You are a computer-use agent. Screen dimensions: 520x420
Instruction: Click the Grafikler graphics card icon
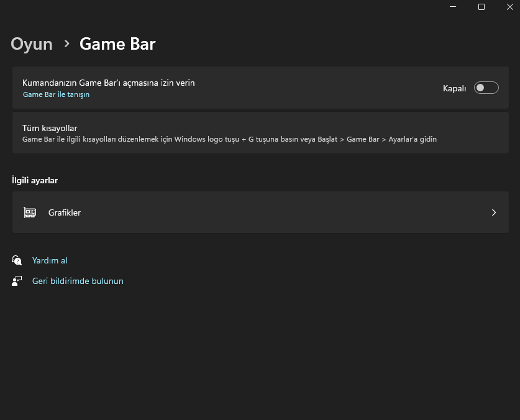[30, 212]
